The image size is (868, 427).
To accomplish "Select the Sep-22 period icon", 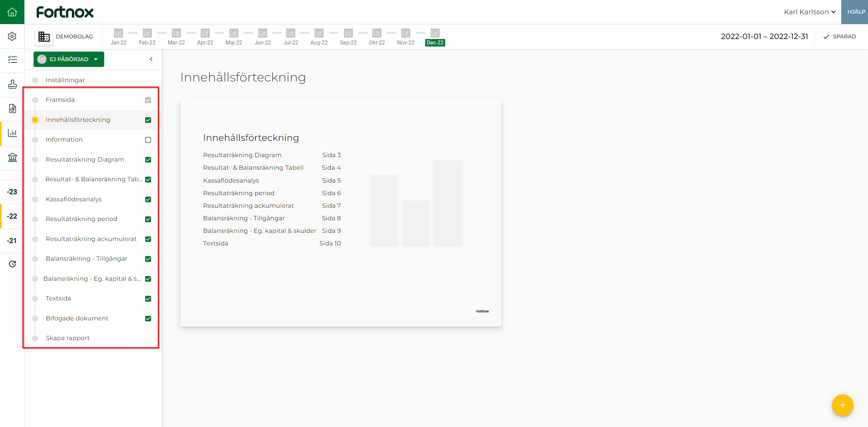I will [348, 33].
